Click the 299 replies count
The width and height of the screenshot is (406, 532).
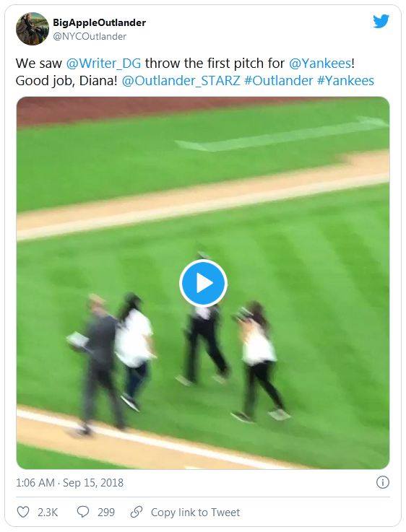coord(106,512)
